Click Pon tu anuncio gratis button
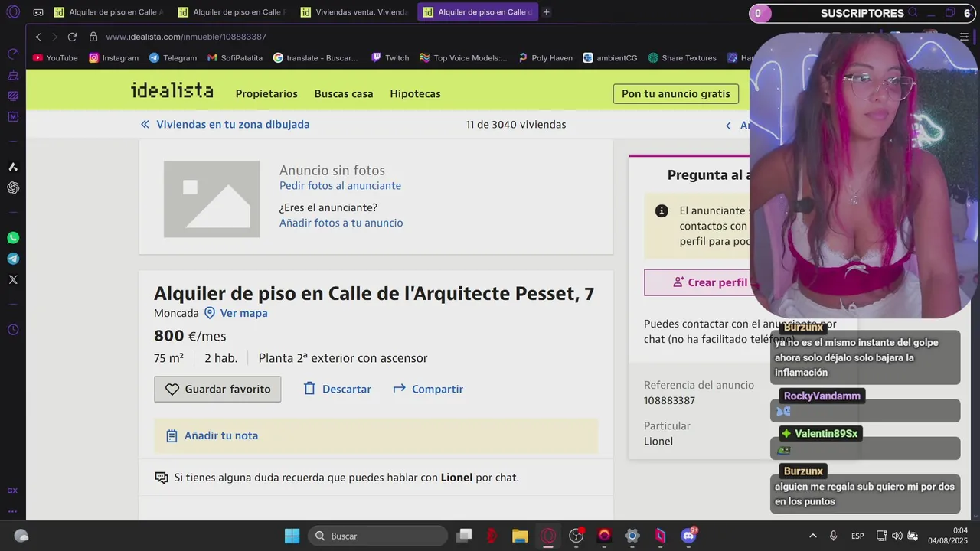The width and height of the screenshot is (980, 551). (x=675, y=93)
